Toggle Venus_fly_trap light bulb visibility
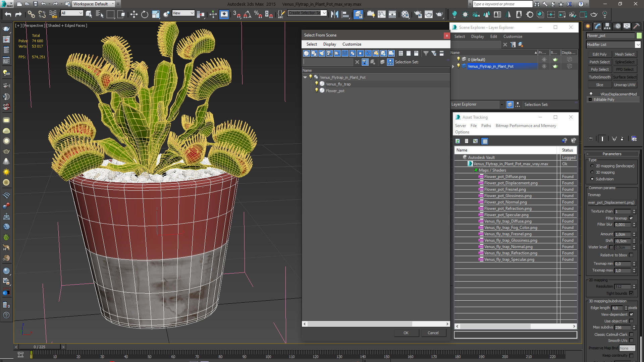 point(316,84)
